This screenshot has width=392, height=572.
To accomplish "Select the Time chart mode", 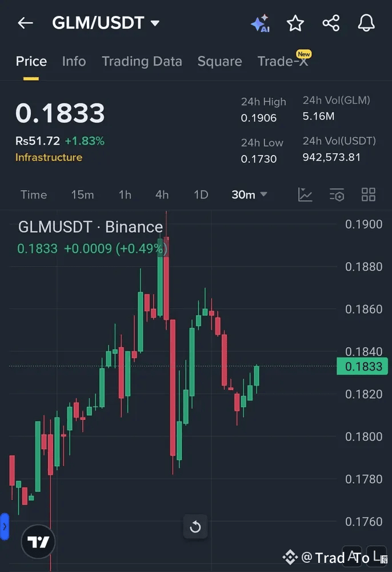I will click(x=34, y=194).
